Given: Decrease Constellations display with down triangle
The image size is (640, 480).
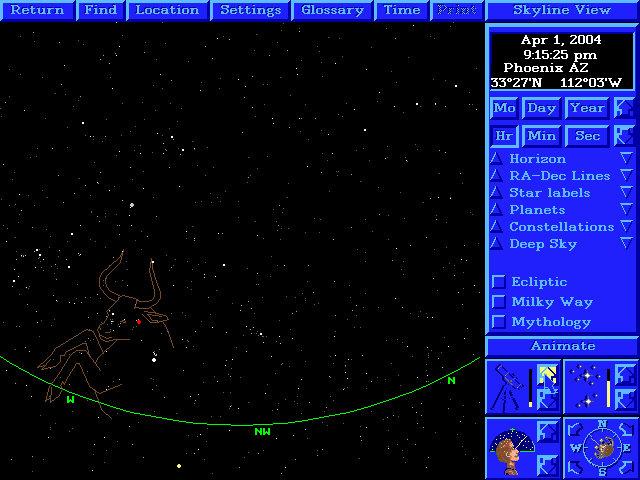Looking at the screenshot, I should [x=626, y=227].
